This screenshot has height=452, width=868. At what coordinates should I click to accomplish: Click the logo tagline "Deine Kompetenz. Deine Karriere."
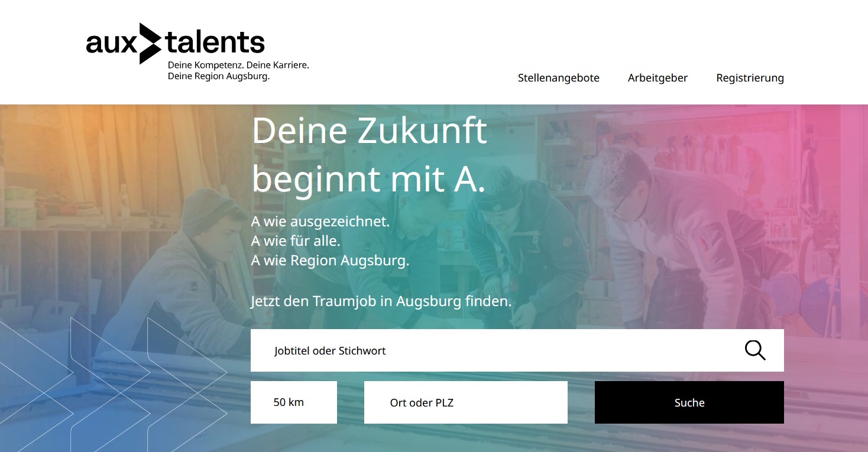tap(238, 65)
